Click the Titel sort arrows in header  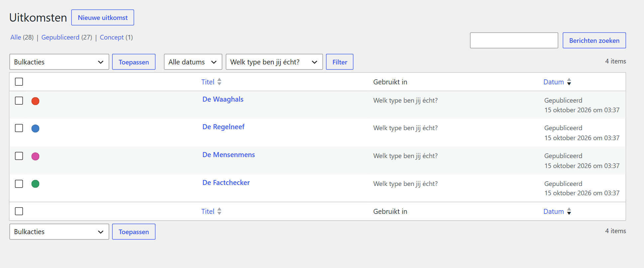click(219, 82)
